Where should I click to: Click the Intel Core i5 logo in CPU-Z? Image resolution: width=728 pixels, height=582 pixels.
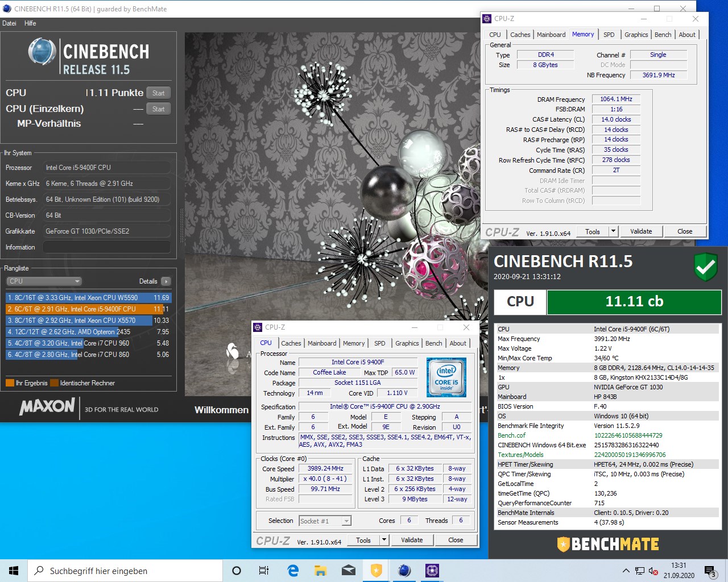446,377
